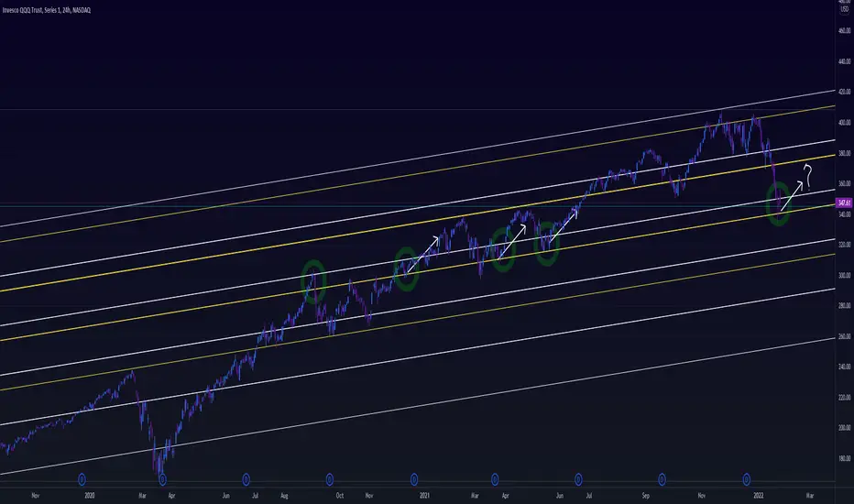This screenshot has width=854, height=504.
Task: Click the dividend marker just before 2021
Action: [x=414, y=479]
